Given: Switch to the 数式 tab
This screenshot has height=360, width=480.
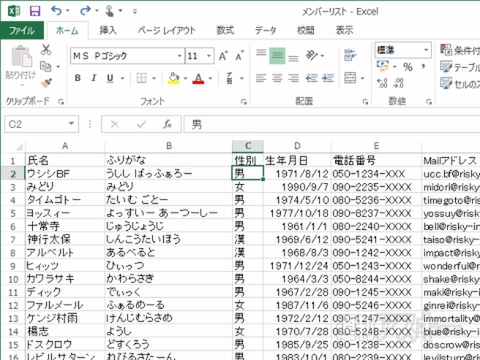Looking at the screenshot, I should click(225, 30).
